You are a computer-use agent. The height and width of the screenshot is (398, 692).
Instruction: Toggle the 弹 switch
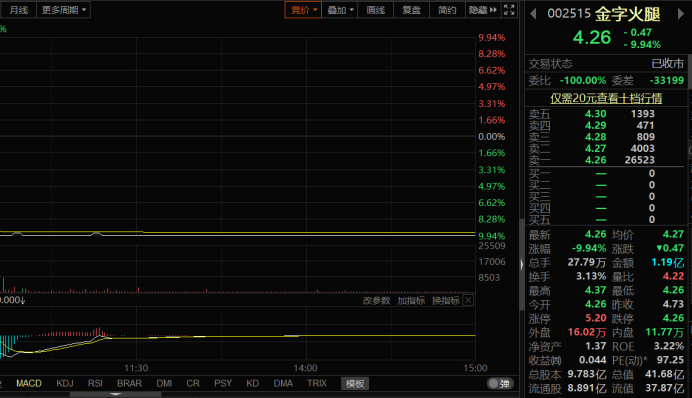tap(500, 383)
